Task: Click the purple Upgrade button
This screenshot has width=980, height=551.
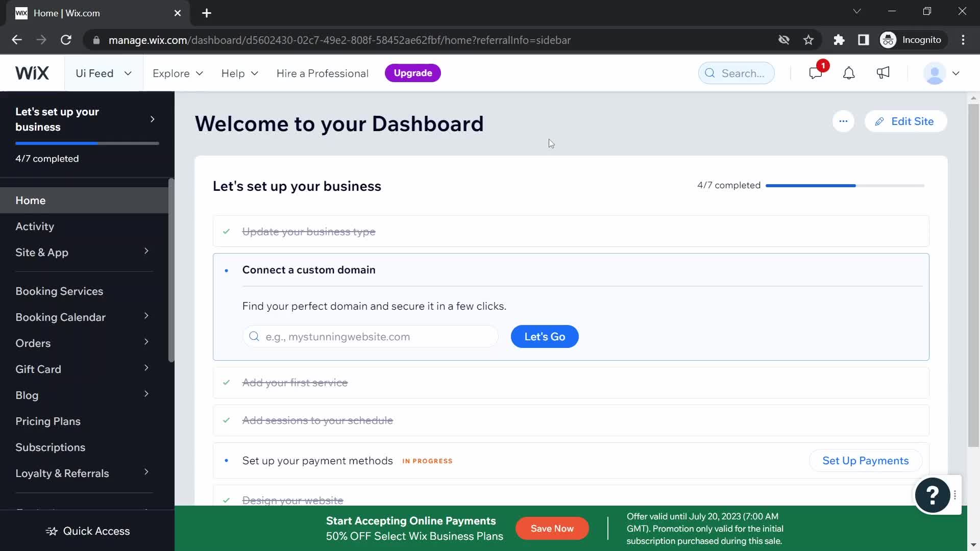Action: pyautogui.click(x=412, y=73)
